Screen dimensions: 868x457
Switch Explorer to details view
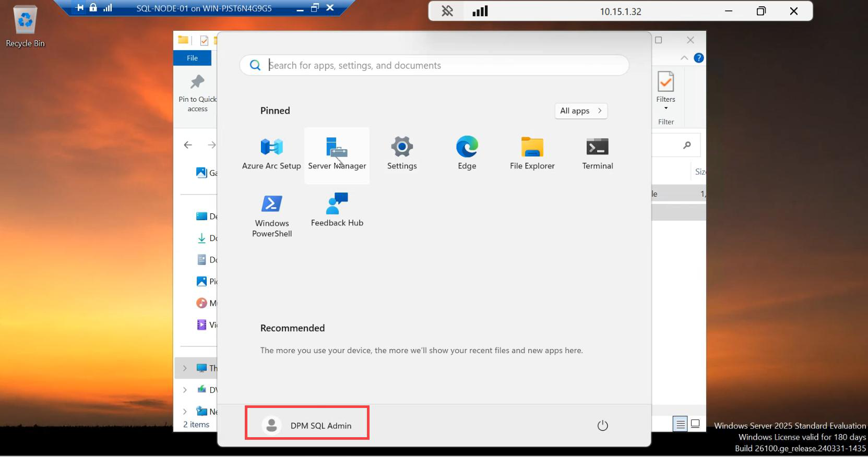[680, 425]
